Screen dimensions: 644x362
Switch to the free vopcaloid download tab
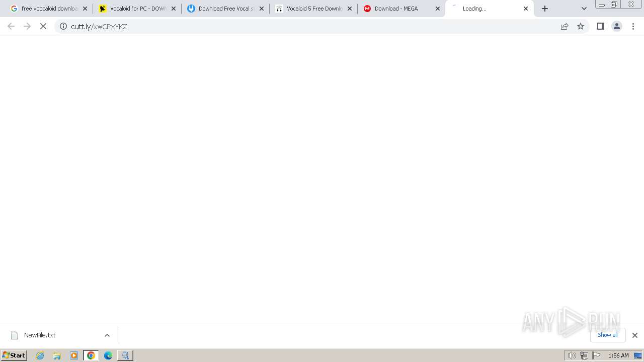coord(49,9)
